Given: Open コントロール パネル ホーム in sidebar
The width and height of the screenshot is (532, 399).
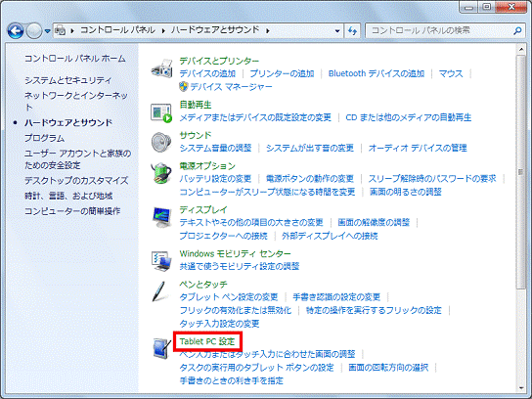Looking at the screenshot, I should tap(75, 59).
